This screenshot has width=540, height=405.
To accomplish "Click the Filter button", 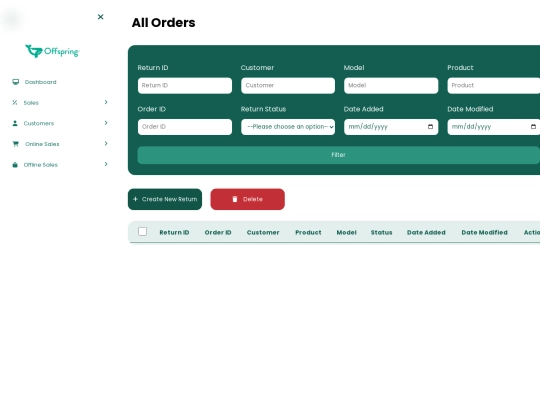I will (339, 155).
